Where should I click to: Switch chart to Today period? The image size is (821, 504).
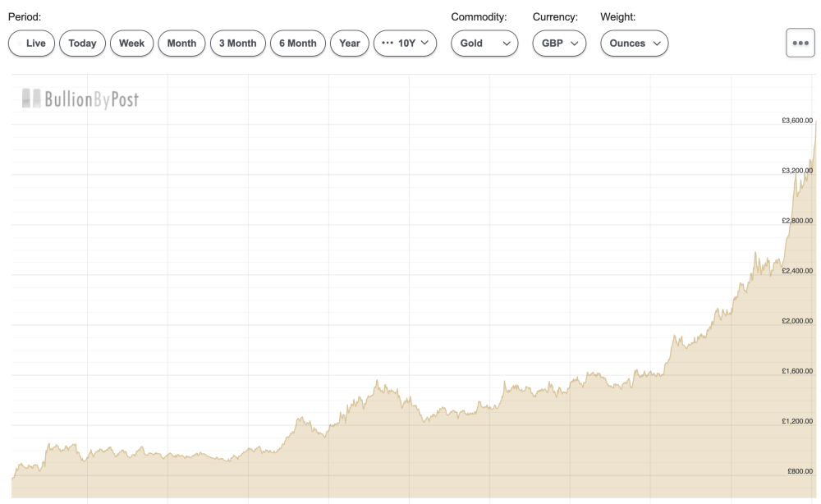pos(82,44)
